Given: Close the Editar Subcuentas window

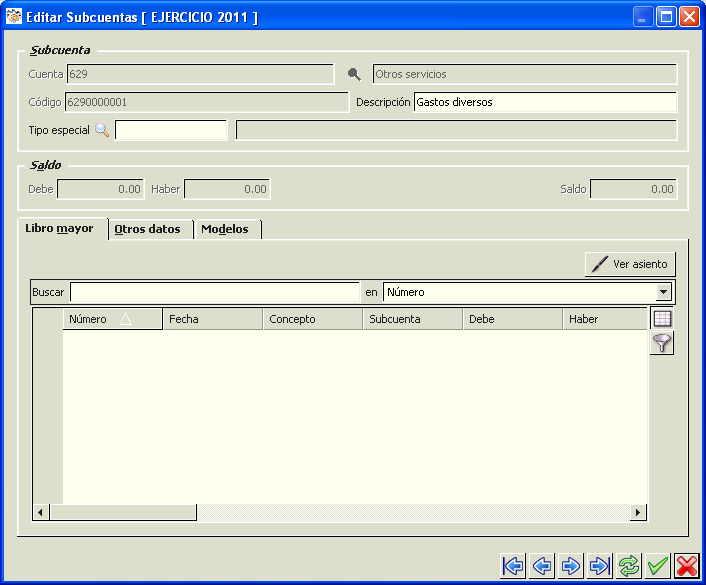Looking at the screenshot, I should coord(689,17).
